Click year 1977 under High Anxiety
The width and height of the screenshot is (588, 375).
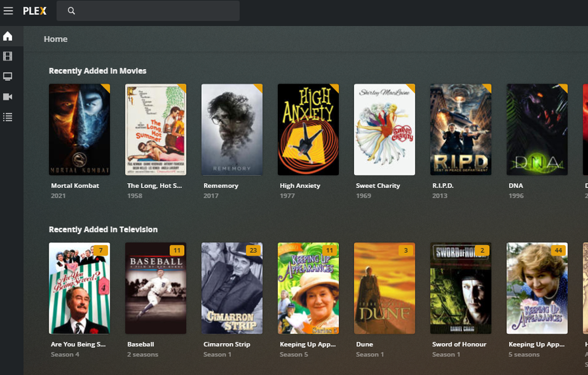coord(287,196)
